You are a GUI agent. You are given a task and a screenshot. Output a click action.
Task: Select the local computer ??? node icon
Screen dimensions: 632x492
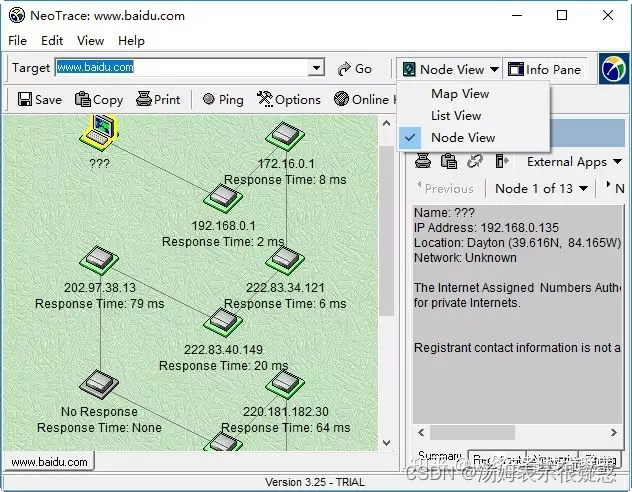[99, 132]
